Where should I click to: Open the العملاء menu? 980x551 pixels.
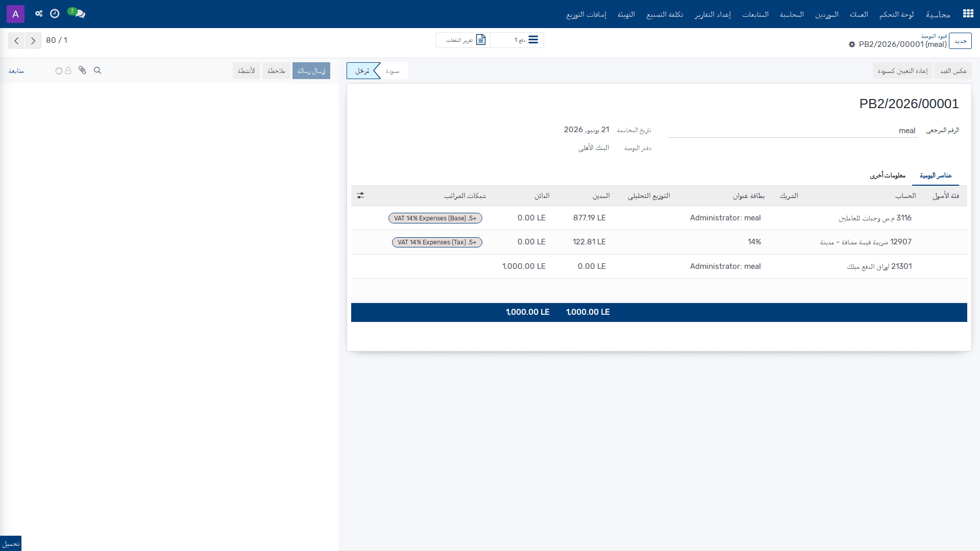coord(859,14)
